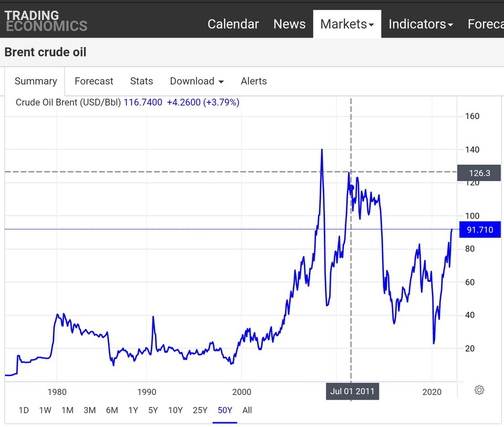
Task: Switch chart range to 6M
Action: click(x=112, y=410)
